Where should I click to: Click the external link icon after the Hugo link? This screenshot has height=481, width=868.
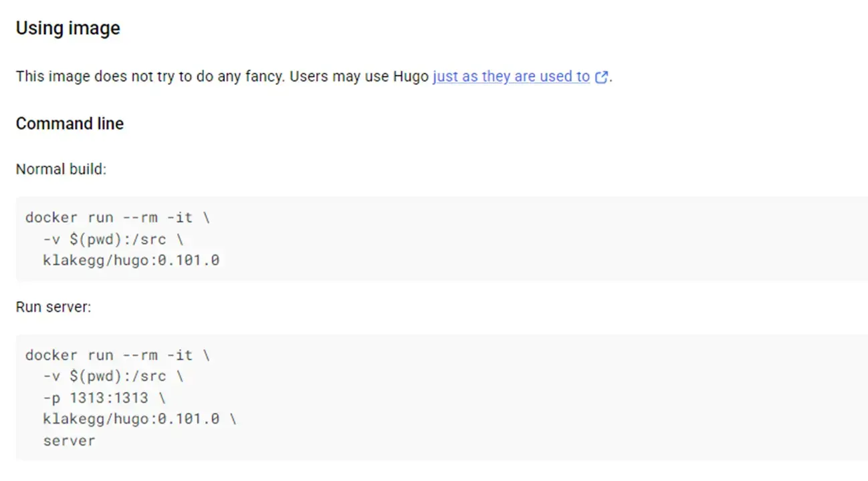tap(602, 77)
